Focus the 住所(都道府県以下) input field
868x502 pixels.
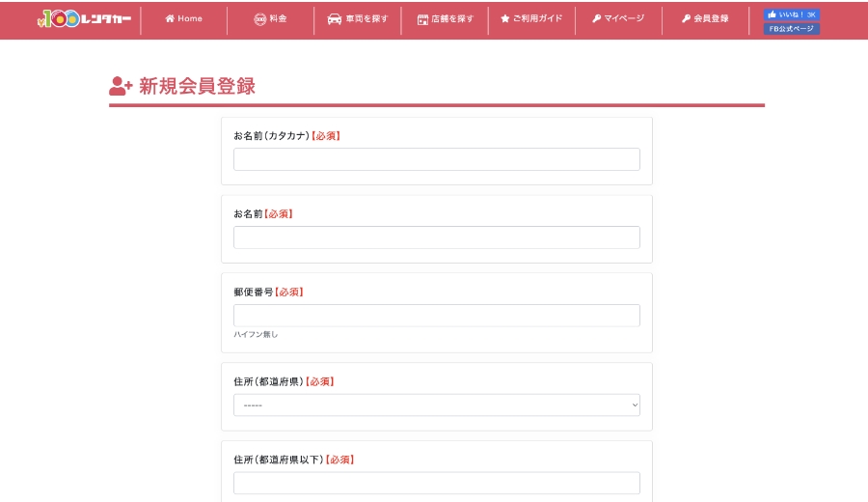coord(437,483)
